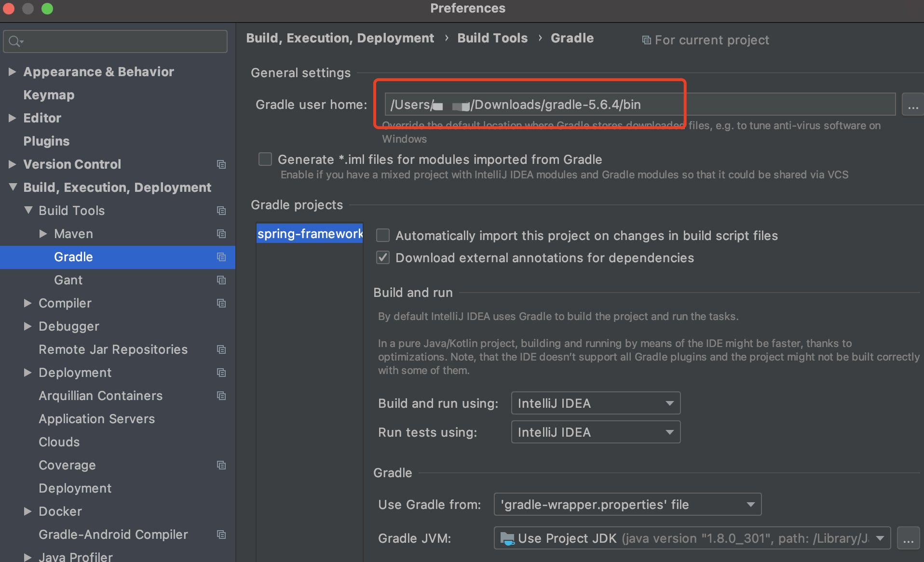Click project-level icon beside expandable Deployment row
Image resolution: width=924 pixels, height=562 pixels.
tap(221, 373)
